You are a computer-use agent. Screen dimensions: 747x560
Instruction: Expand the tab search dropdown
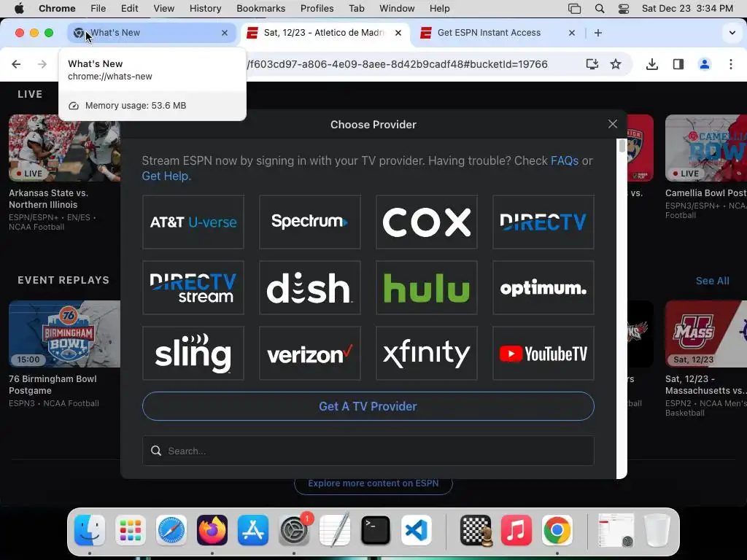pos(732,33)
